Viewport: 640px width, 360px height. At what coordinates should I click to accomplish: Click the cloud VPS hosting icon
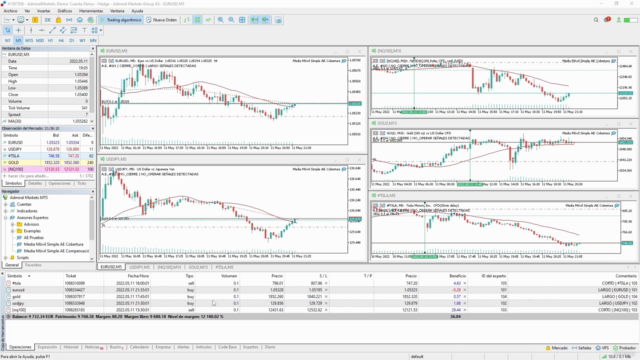[80, 20]
